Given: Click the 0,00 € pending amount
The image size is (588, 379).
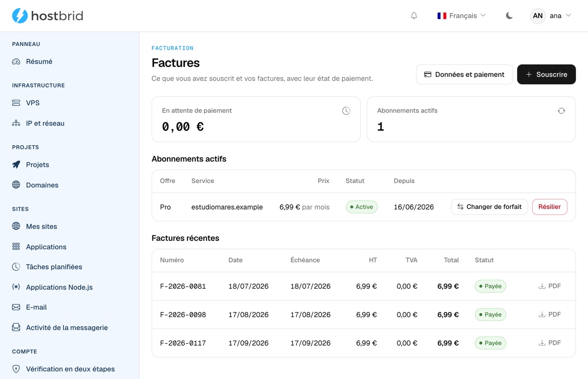Looking at the screenshot, I should (183, 127).
